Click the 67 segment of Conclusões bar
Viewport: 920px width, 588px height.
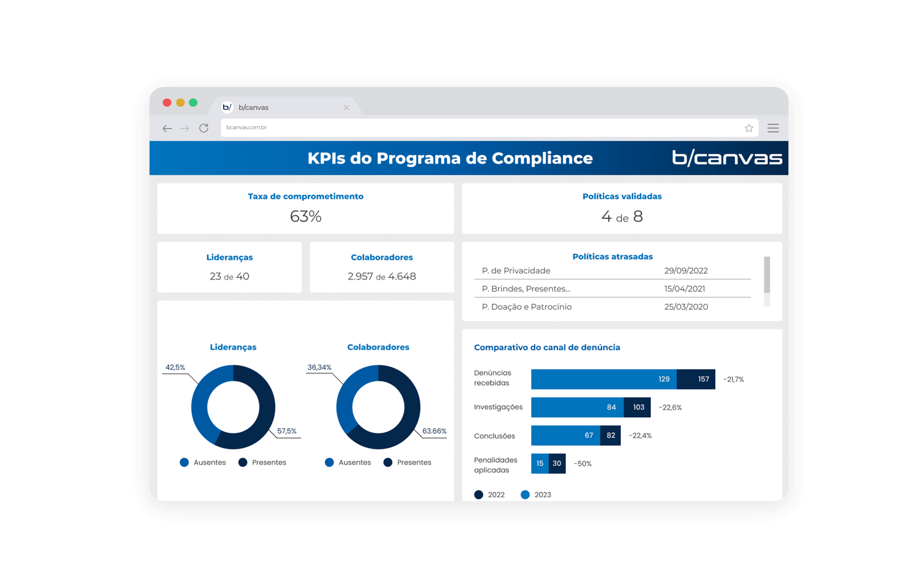(x=565, y=435)
